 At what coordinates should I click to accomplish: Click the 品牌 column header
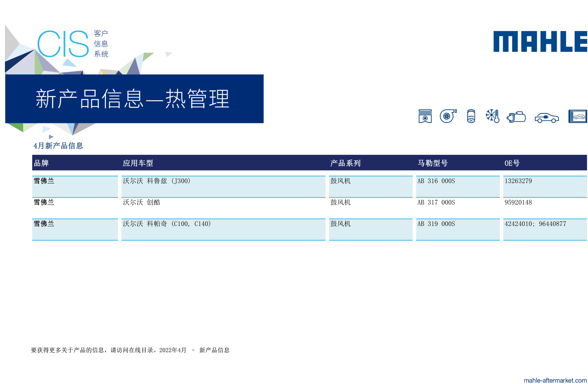point(41,163)
